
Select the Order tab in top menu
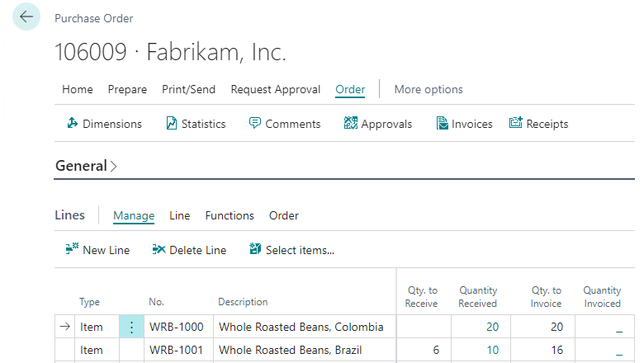350,89
